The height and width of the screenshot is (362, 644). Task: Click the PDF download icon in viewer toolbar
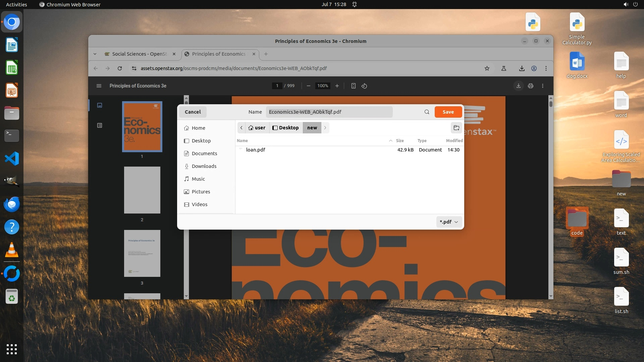point(518,86)
